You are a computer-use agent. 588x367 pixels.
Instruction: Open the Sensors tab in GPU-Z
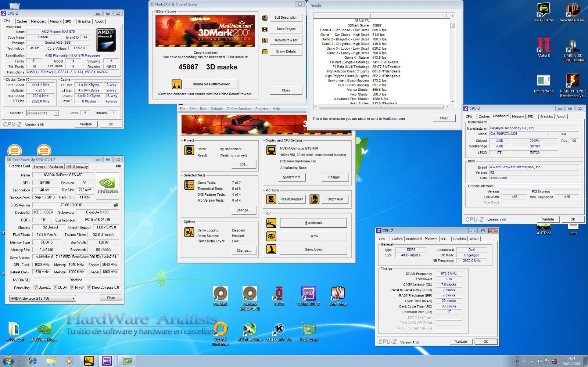click(x=39, y=166)
